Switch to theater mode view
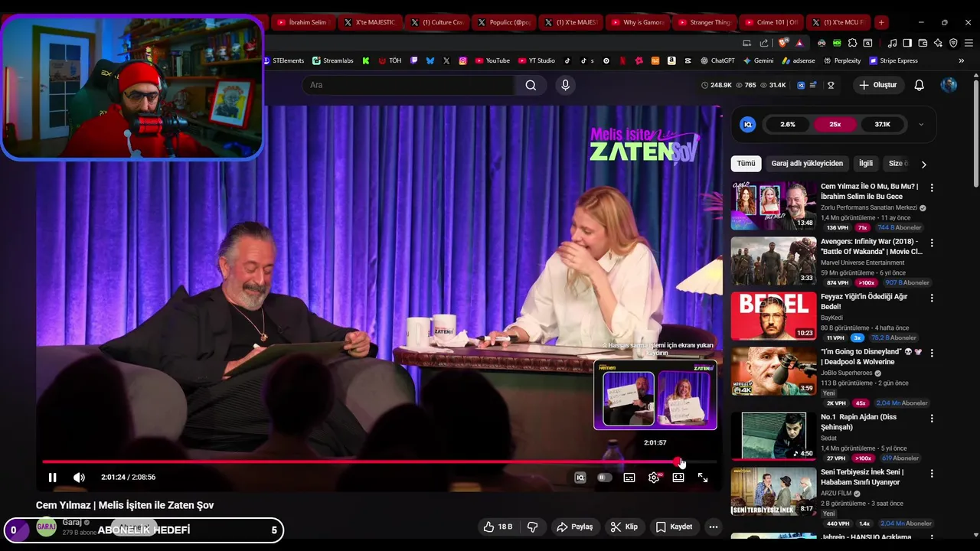The height and width of the screenshot is (551, 980). pyautogui.click(x=678, y=478)
